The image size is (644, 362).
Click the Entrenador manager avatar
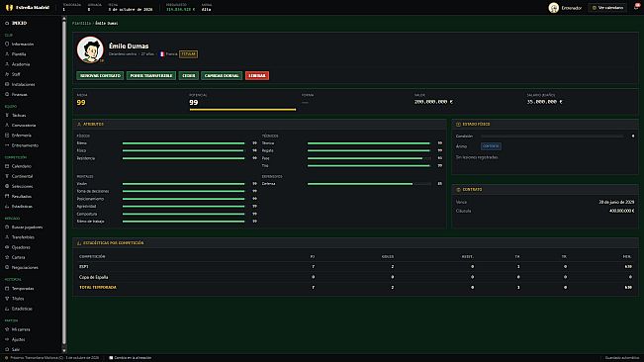point(554,7)
